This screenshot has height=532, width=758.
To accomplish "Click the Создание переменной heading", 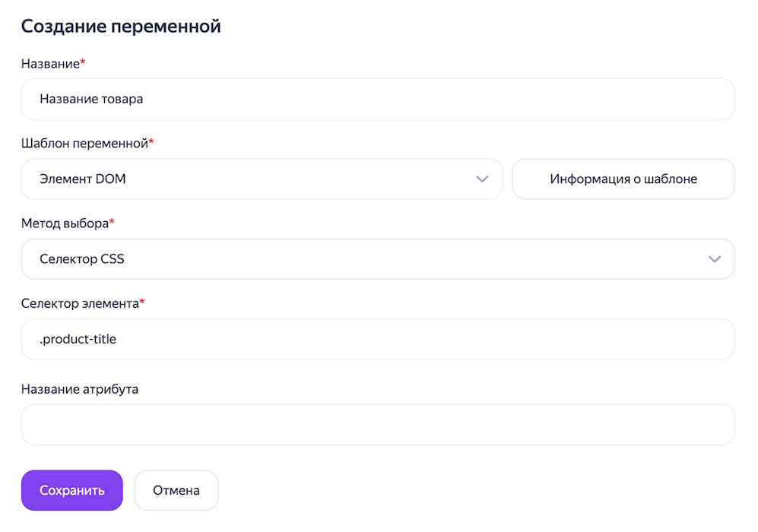I will click(122, 25).
